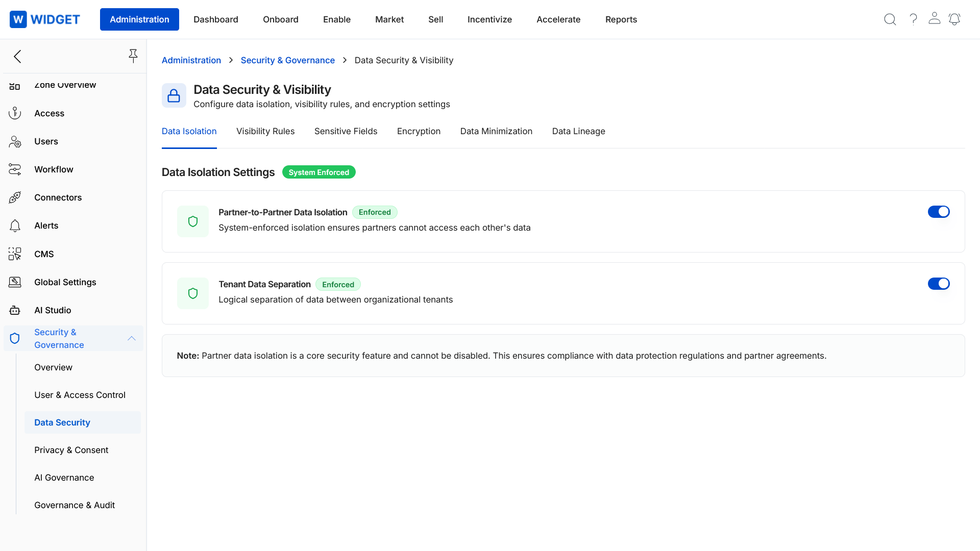Toggle Tenant Data Separation switch
The width and height of the screenshot is (980, 551).
pyautogui.click(x=938, y=284)
